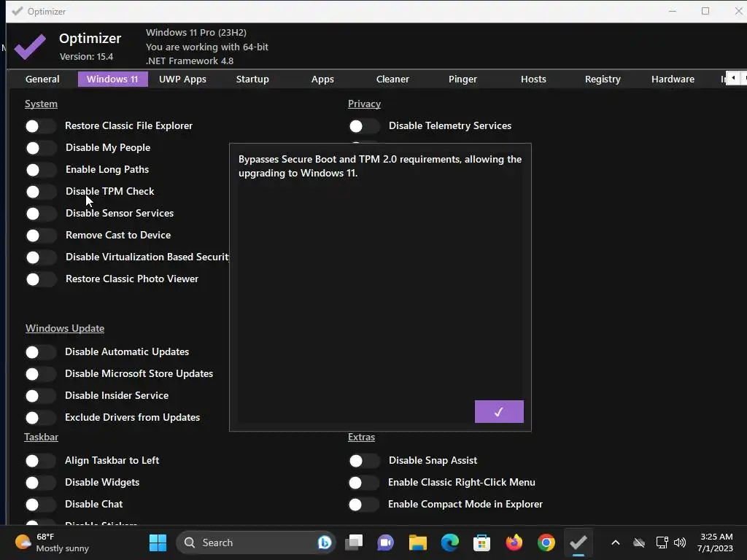Switch to the Hosts tab

click(x=533, y=79)
